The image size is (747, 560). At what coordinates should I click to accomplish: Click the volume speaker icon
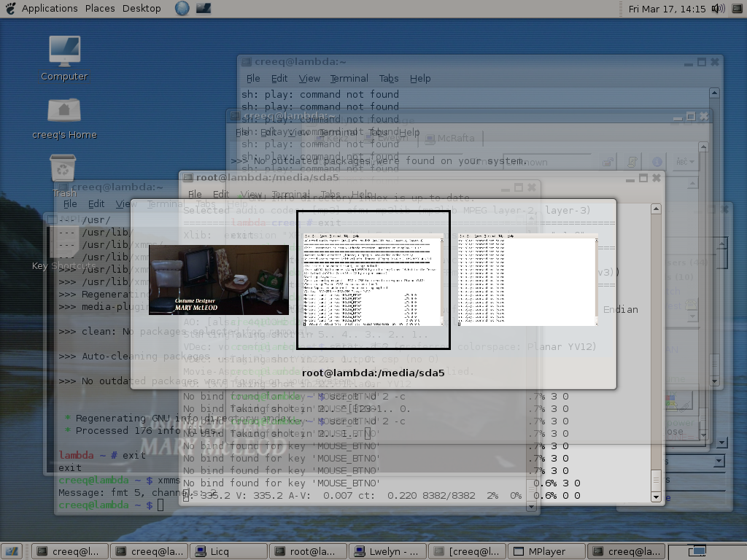point(718,9)
